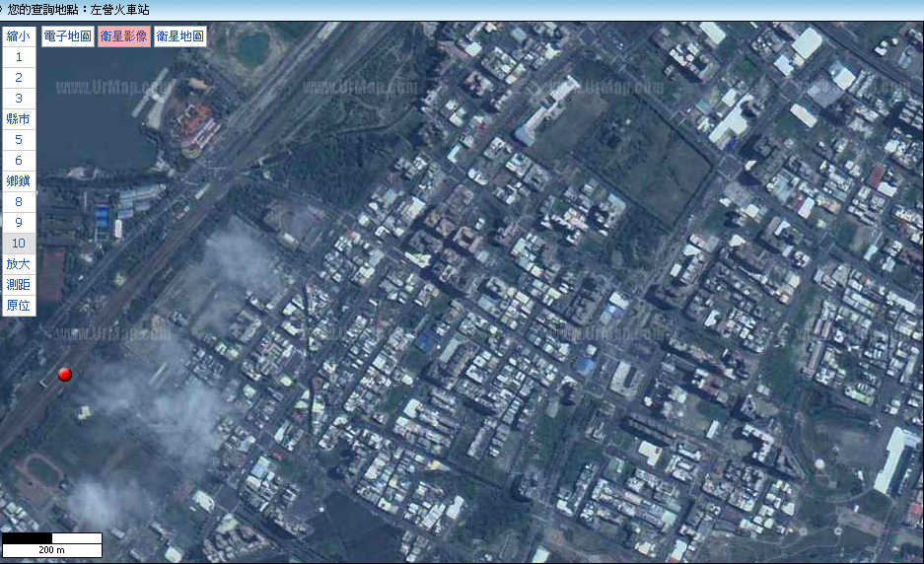
Task: Click the 縮小 zoom out button
Action: pyautogui.click(x=19, y=35)
